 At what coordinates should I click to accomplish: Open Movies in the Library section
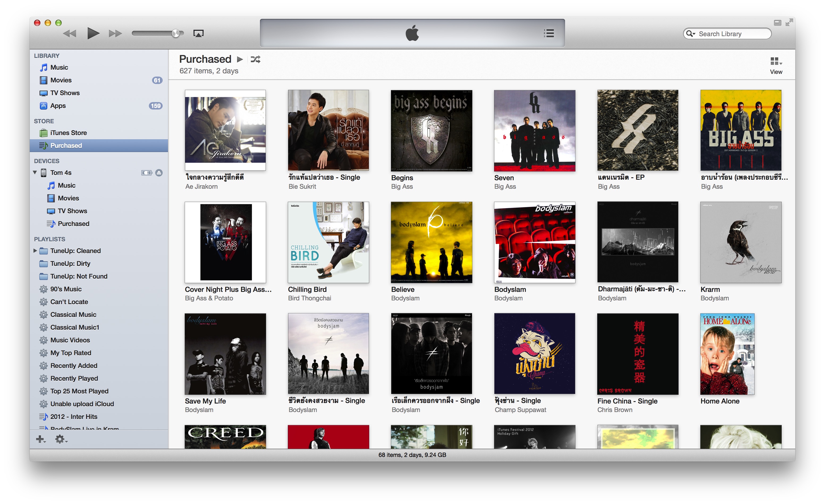(61, 80)
